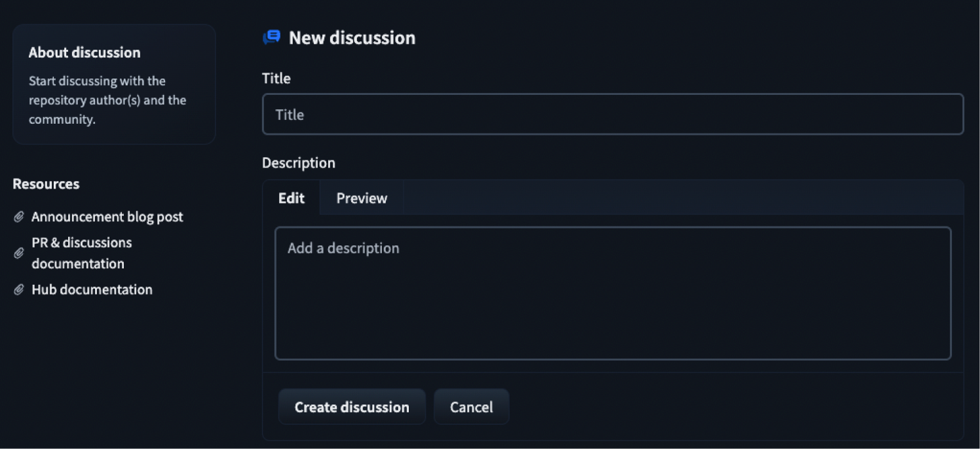The width and height of the screenshot is (980, 449).
Task: Click the About discussion info card
Action: [x=114, y=84]
